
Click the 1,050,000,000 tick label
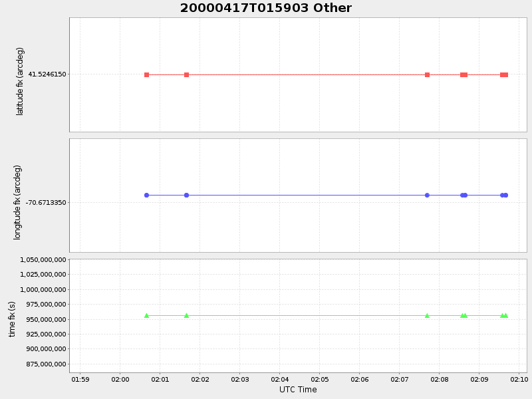[x=43, y=260]
